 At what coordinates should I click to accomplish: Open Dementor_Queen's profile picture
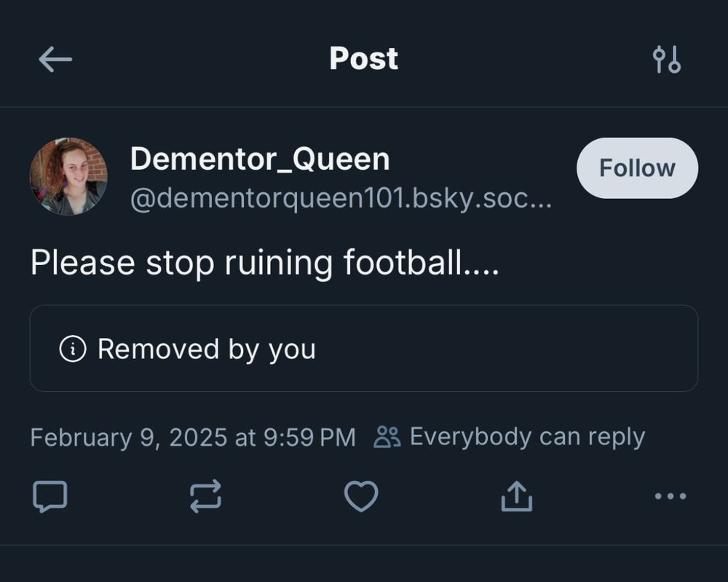[68, 176]
